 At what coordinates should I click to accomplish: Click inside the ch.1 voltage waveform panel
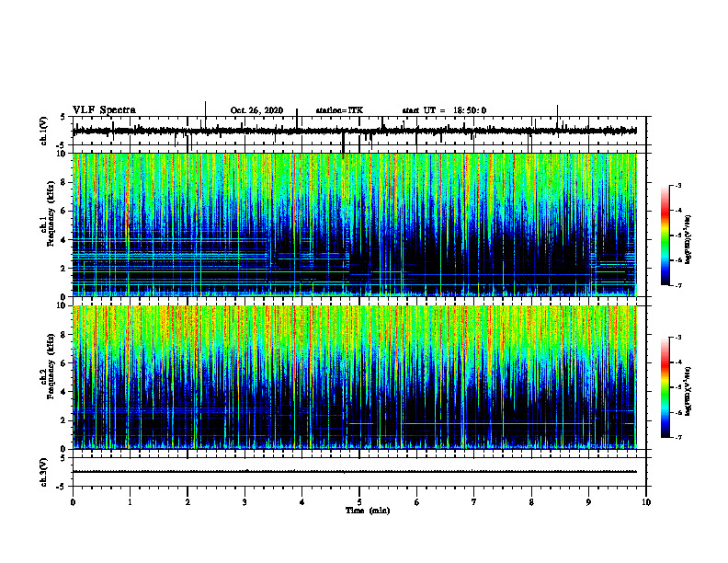(359, 131)
